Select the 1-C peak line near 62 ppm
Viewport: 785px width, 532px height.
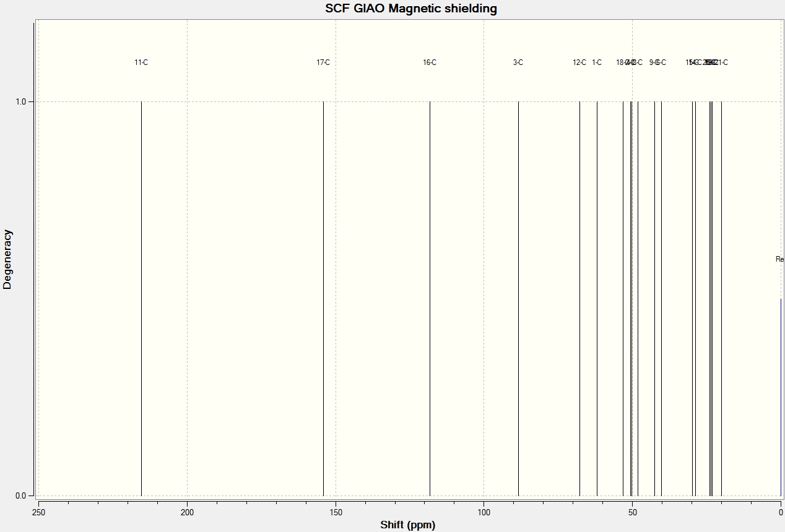(x=597, y=298)
